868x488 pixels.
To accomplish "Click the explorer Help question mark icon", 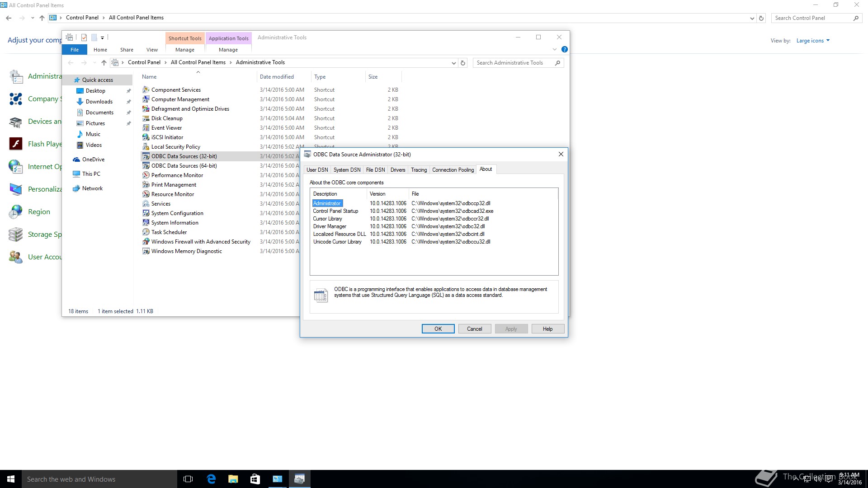I will [564, 50].
